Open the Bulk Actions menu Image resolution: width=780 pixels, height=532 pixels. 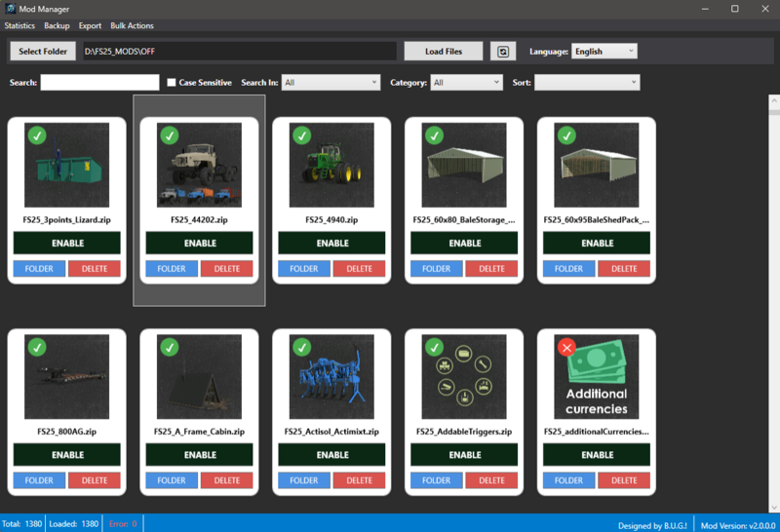point(132,25)
